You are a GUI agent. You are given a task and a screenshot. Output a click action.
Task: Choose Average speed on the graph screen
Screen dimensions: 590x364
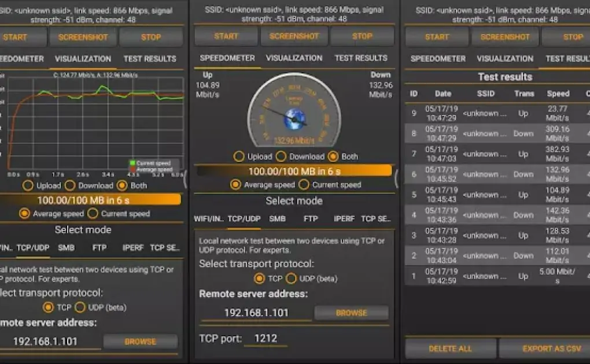(24, 214)
